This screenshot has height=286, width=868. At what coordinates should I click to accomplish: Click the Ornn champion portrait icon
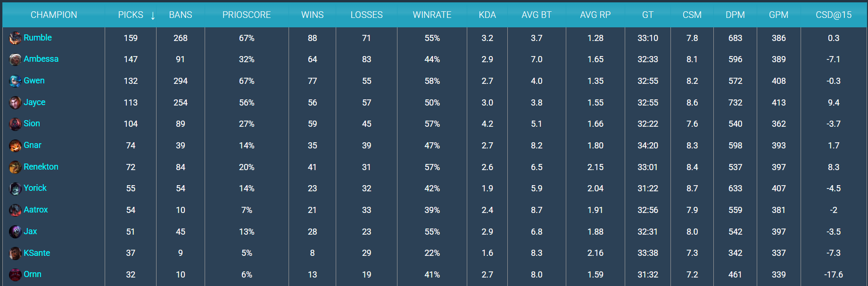[15, 274]
